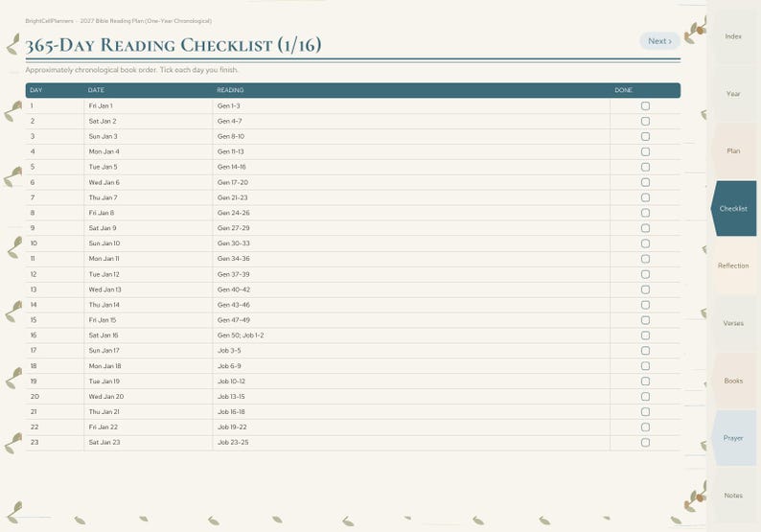The image size is (761, 532).
Task: Select the 'Fri Jan 1' date cell
Action: [x=148, y=105]
